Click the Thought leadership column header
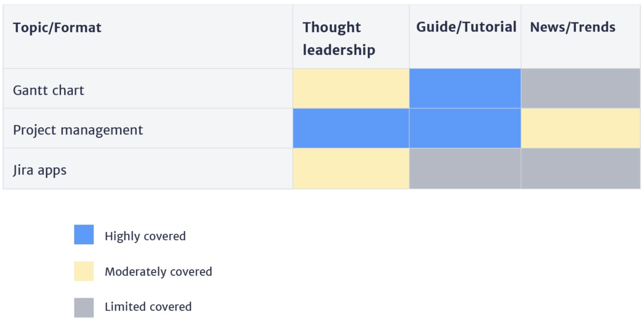 click(339, 38)
